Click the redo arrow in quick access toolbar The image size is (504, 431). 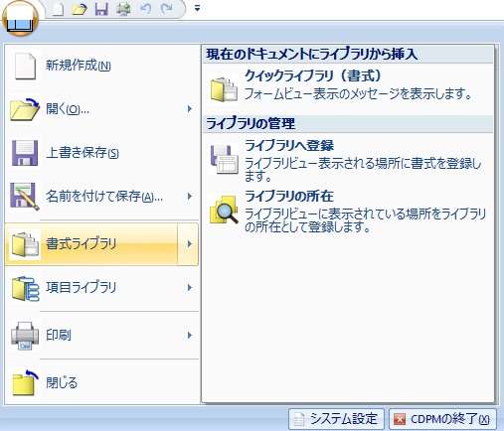click(167, 9)
